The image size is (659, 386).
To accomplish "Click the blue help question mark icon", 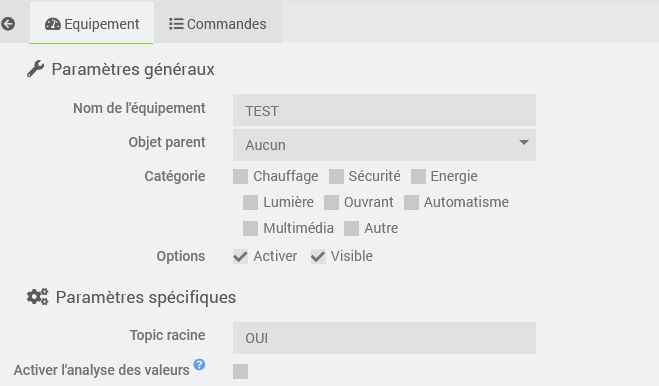I will pyautogui.click(x=199, y=365).
